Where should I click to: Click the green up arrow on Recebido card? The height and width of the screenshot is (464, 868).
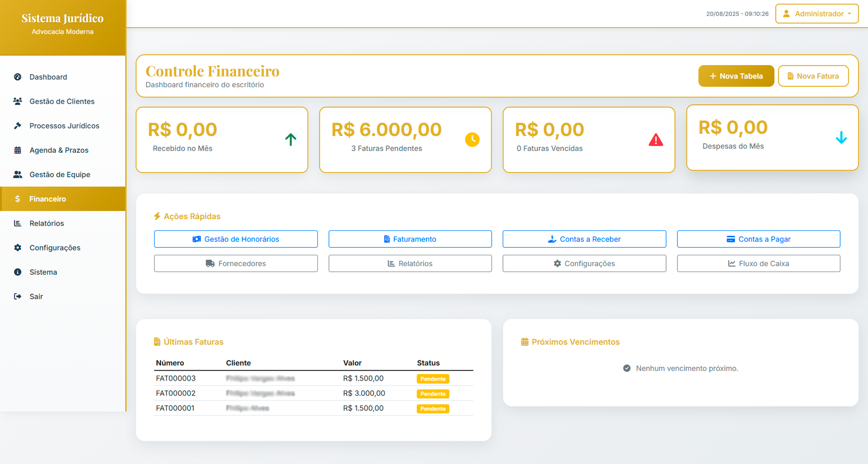point(291,139)
